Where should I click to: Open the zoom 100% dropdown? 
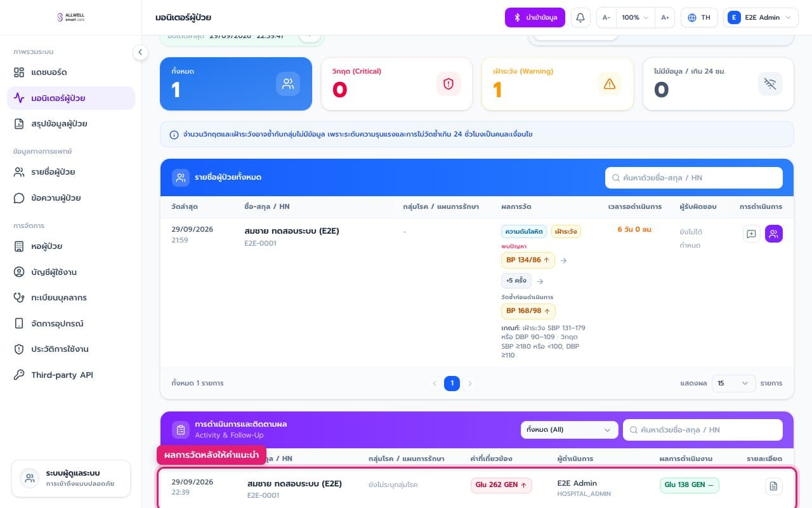[635, 18]
